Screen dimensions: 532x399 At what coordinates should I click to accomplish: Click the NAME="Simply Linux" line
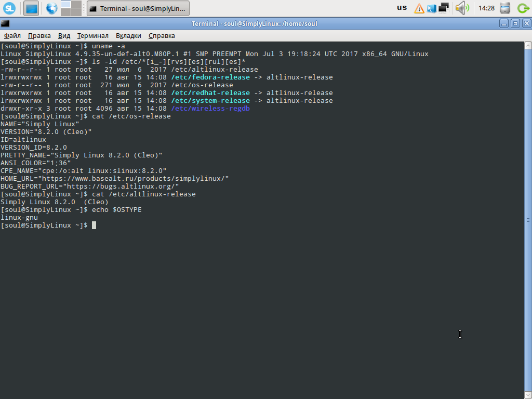(39, 124)
